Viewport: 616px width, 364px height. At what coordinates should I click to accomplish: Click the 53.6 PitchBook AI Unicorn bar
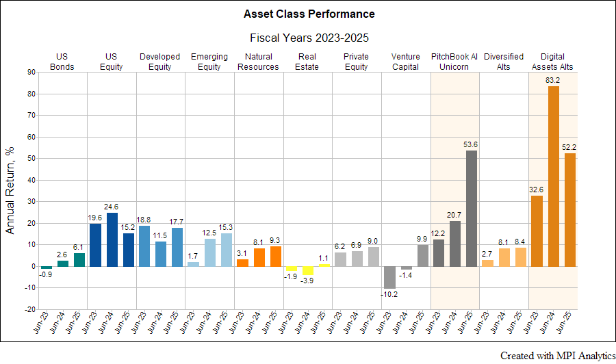472,208
